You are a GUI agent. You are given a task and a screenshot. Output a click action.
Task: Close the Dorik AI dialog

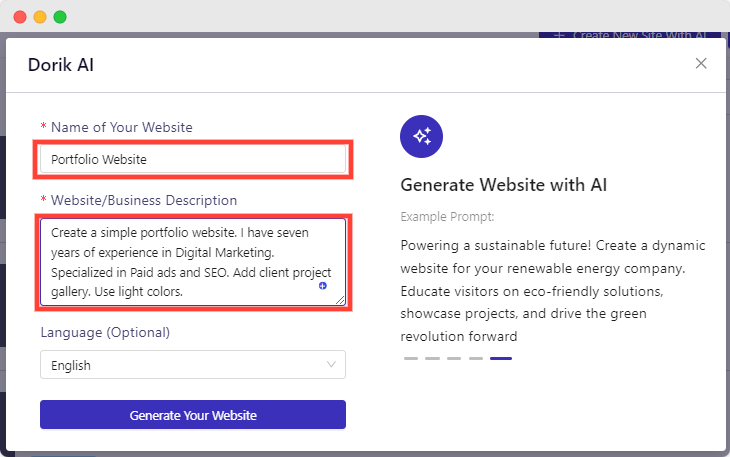pyautogui.click(x=701, y=63)
